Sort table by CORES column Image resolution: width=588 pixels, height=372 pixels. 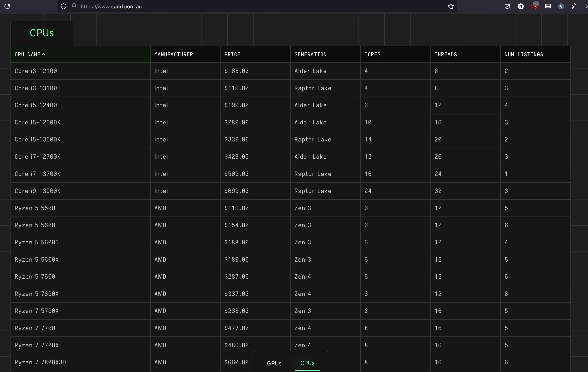pos(372,54)
